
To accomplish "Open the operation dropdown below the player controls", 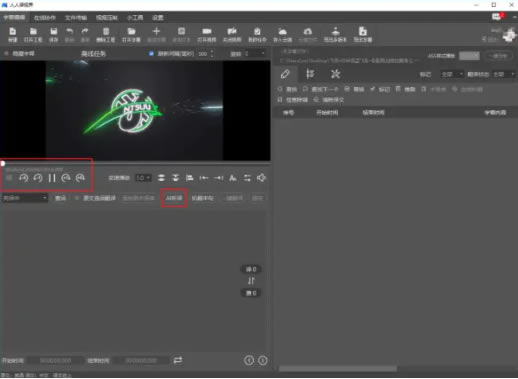I will [25, 198].
